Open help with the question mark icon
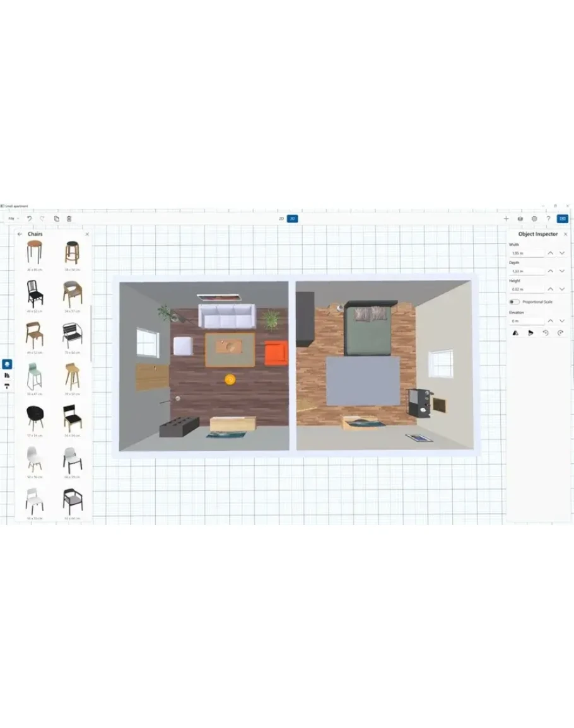Image resolution: width=574 pixels, height=728 pixels. 548,219
